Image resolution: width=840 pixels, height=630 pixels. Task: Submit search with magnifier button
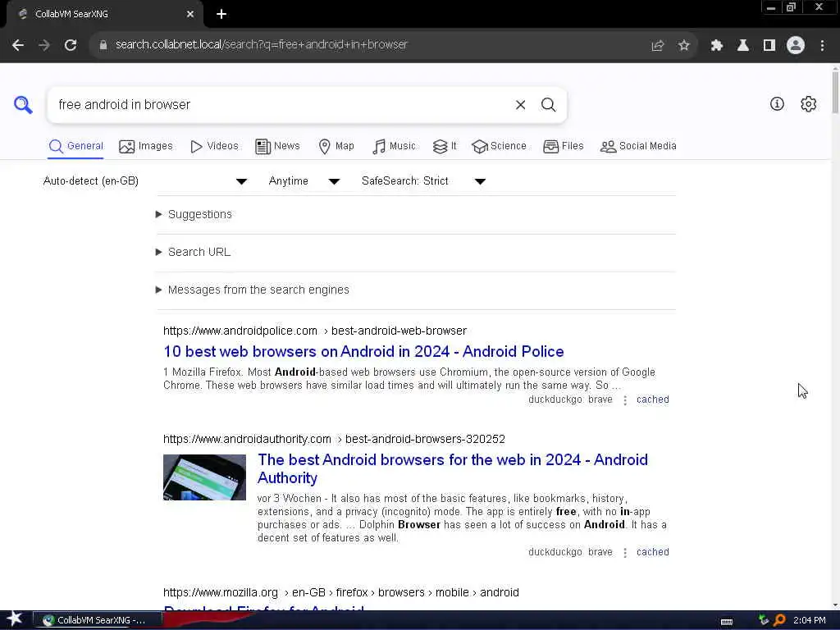click(x=548, y=105)
